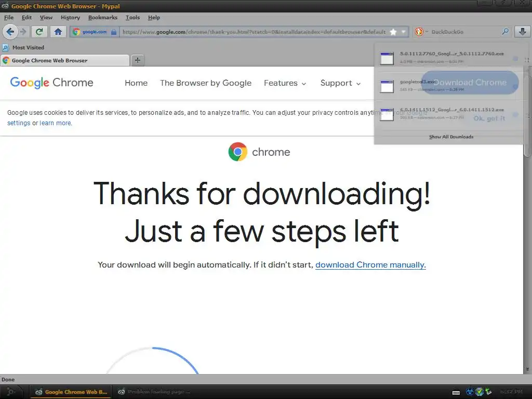Click the learn more cookie link
Screen dimensions: 532x399
tap(56, 123)
